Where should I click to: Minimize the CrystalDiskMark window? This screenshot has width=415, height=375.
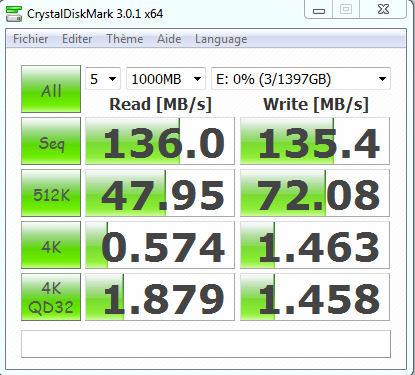point(319,10)
